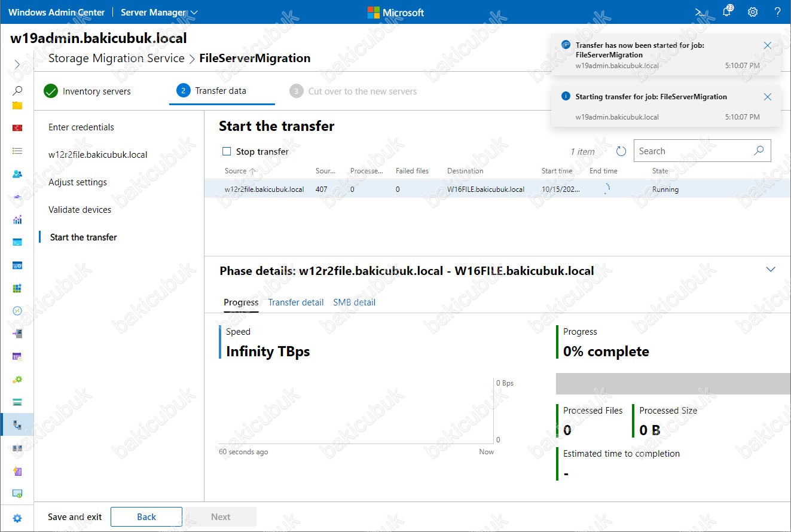Expand the tools sidebar chevron

pos(17,64)
